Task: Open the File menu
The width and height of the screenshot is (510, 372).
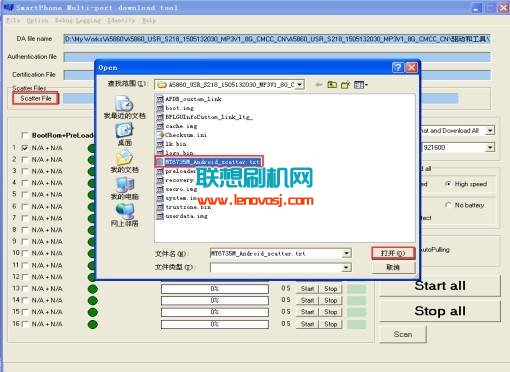Action: pyautogui.click(x=13, y=20)
